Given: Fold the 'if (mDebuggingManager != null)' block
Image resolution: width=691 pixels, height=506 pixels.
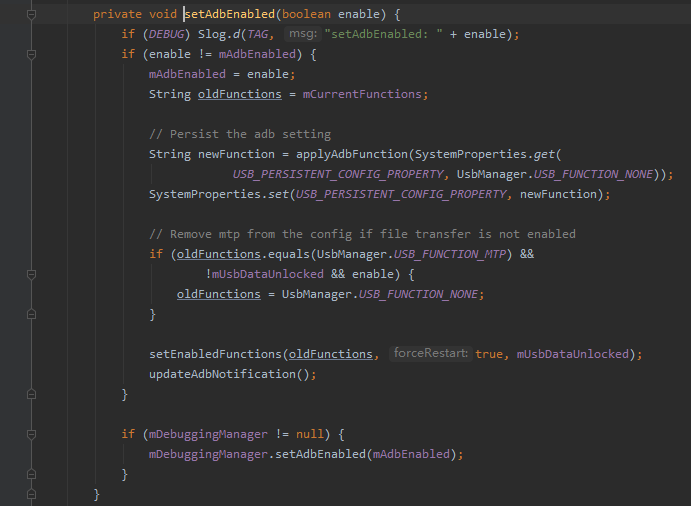Looking at the screenshot, I should (31, 435).
